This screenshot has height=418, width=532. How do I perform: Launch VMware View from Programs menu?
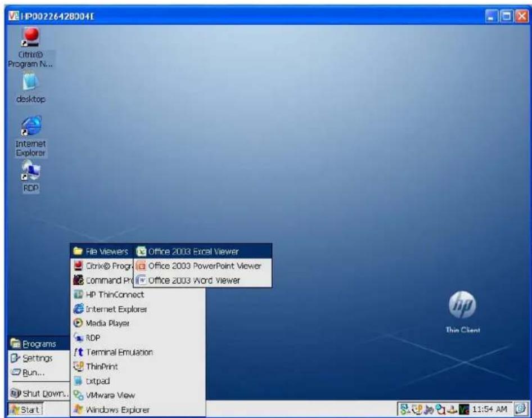tap(137, 395)
